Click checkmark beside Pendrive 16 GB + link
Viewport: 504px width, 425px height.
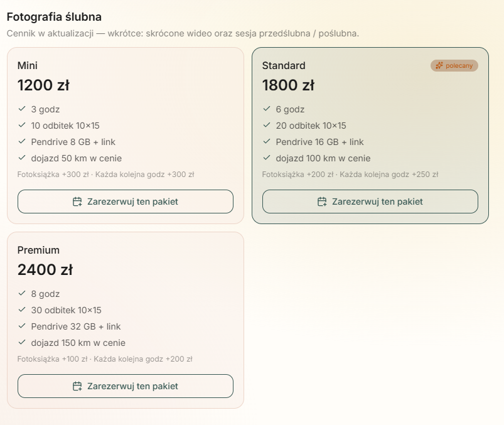click(x=267, y=141)
